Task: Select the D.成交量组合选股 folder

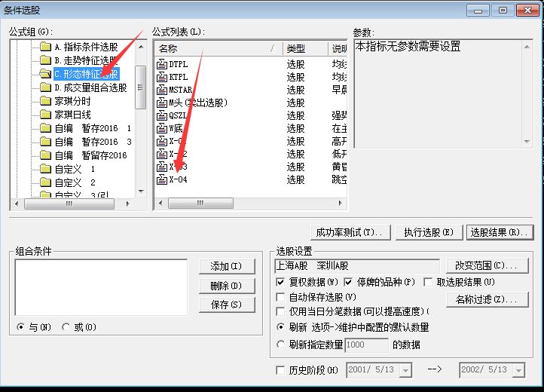Action: click(90, 87)
